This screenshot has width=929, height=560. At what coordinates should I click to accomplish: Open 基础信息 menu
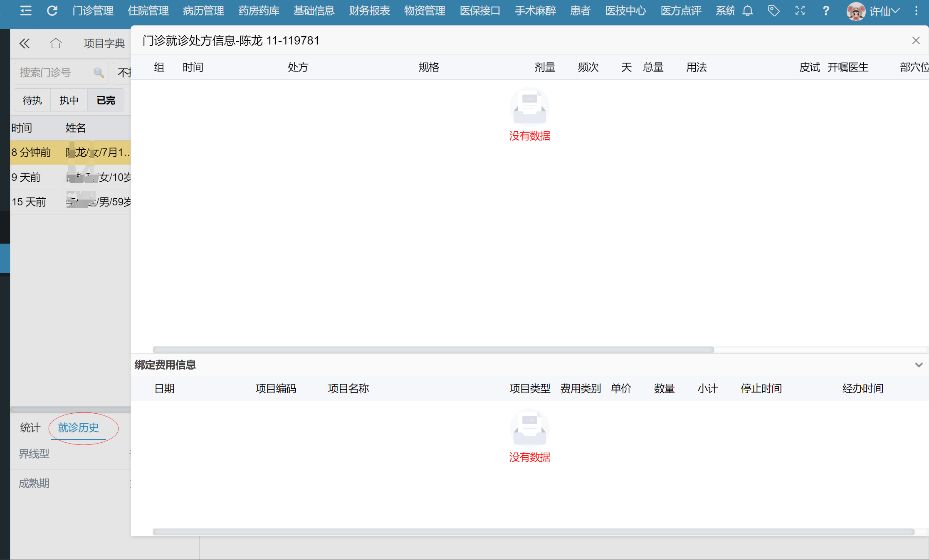click(314, 11)
